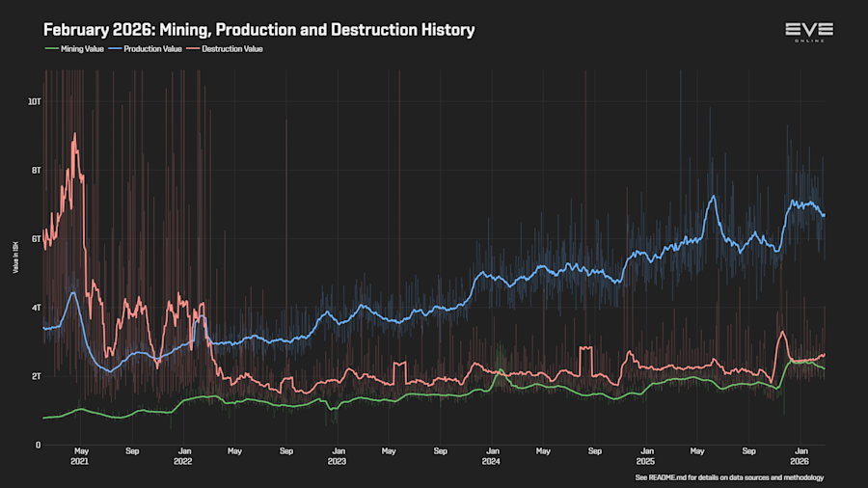The width and height of the screenshot is (868, 488).
Task: Toggle Destruction Value legend entry
Action: click(x=225, y=48)
